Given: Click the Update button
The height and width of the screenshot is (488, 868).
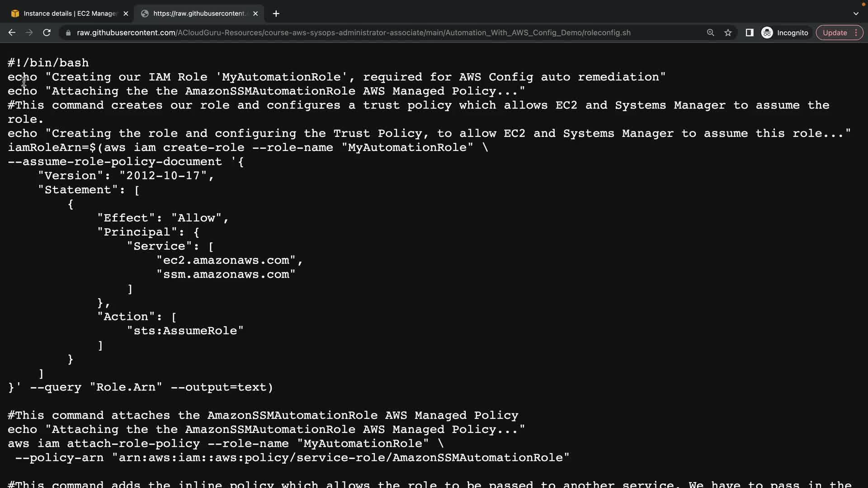Looking at the screenshot, I should (835, 33).
